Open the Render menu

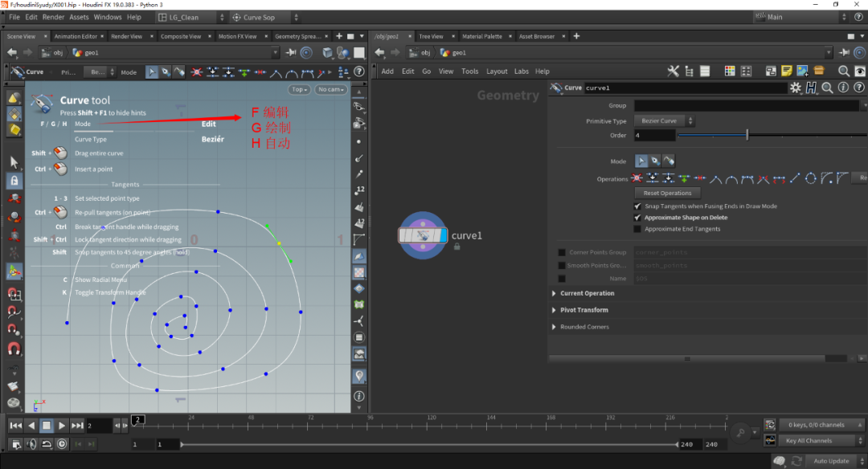(x=53, y=17)
